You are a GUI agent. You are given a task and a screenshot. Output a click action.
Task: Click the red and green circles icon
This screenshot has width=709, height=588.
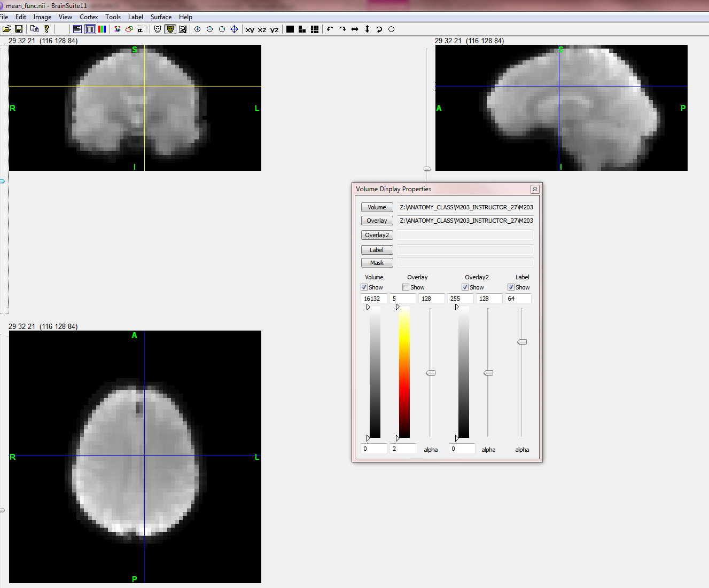coord(129,29)
